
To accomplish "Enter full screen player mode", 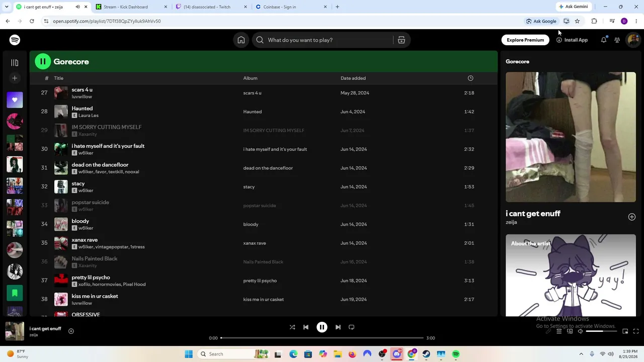I will 635,331.
